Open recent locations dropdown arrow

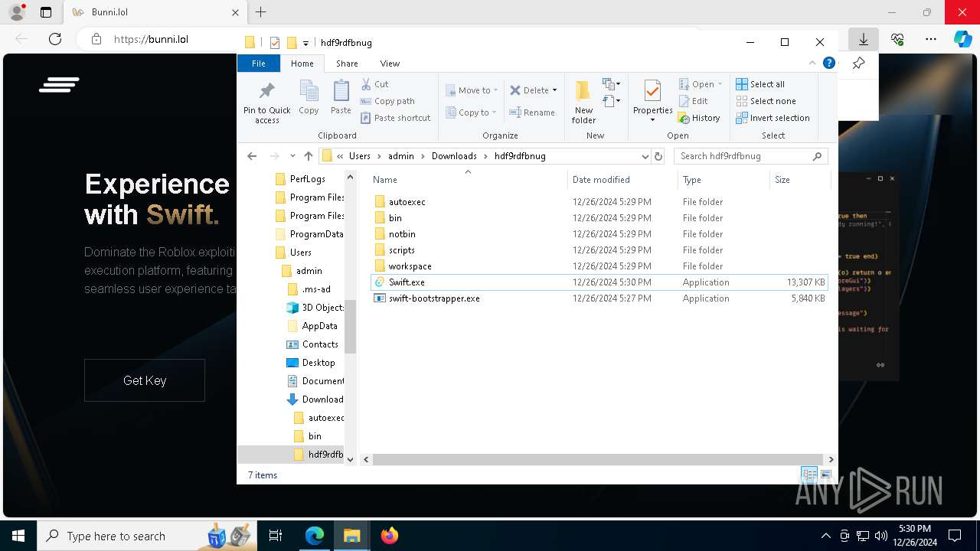tap(292, 156)
